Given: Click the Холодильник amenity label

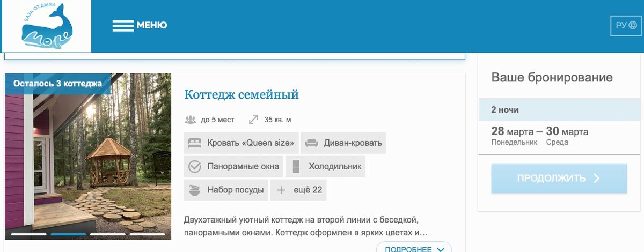Looking at the screenshot, I should coord(335,167).
